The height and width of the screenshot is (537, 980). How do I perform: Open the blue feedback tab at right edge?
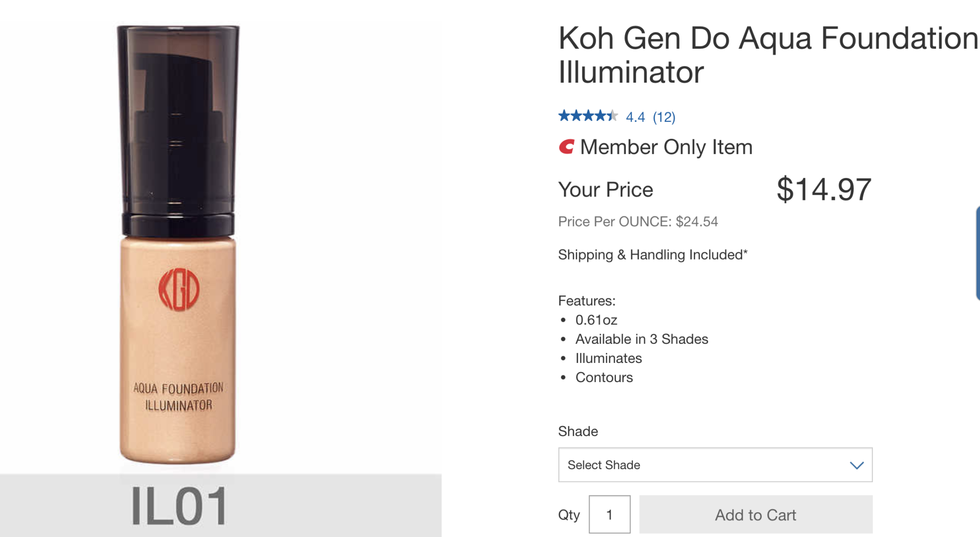(978, 253)
